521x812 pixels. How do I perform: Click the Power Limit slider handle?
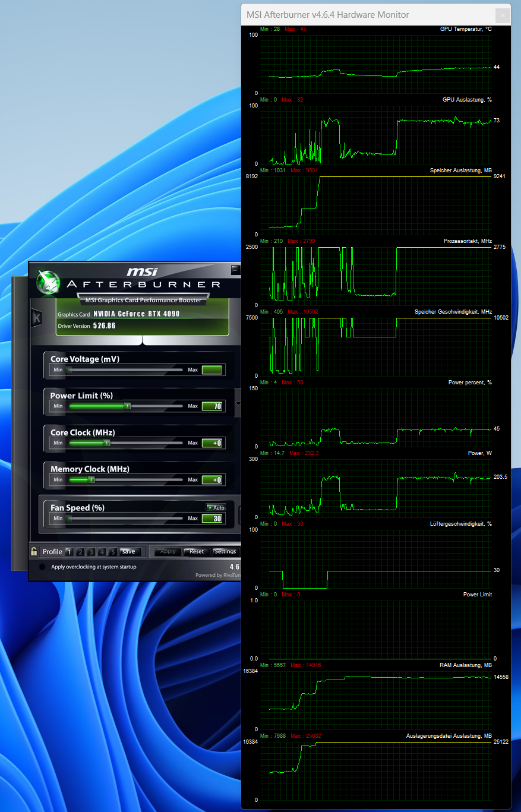(x=127, y=406)
